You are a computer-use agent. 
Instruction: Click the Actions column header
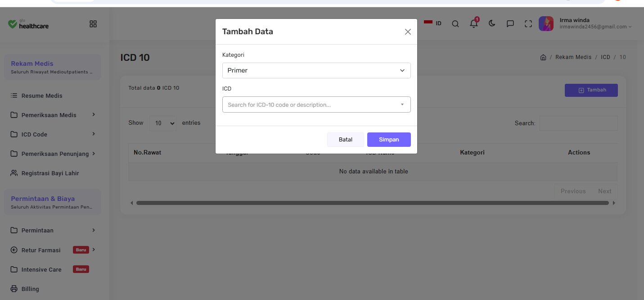click(579, 152)
